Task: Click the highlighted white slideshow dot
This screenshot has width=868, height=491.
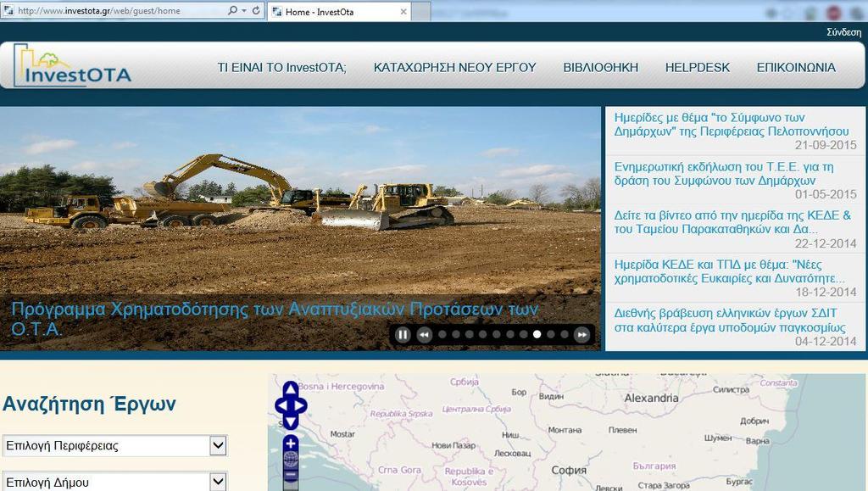Action: coord(537,334)
